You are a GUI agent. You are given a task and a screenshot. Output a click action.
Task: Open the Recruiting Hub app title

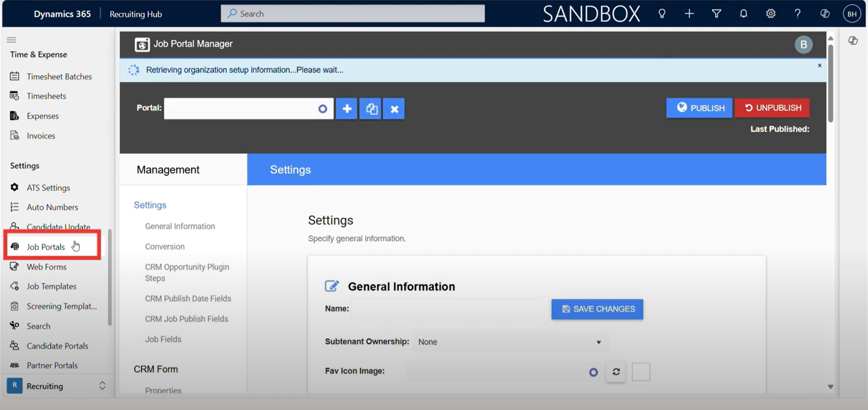click(x=136, y=14)
